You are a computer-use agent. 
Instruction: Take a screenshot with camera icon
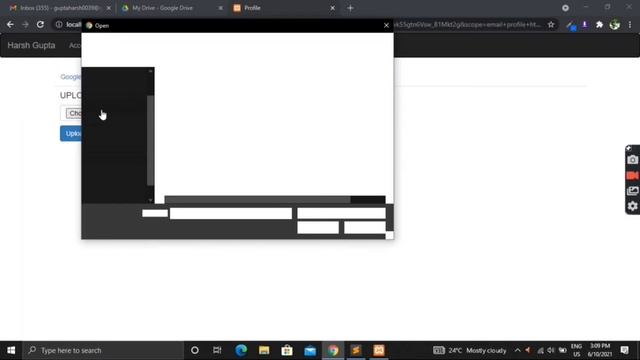pyautogui.click(x=632, y=160)
